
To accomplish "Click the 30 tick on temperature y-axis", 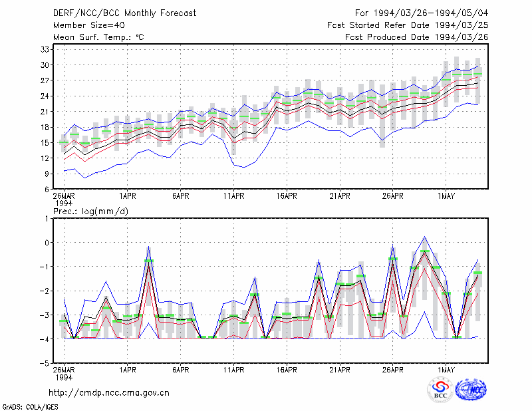I will (x=45, y=65).
